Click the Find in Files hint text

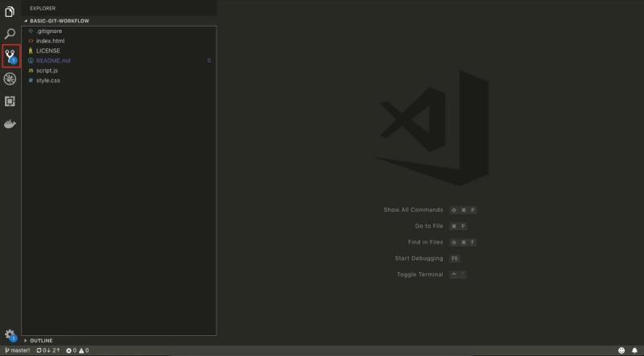click(426, 242)
